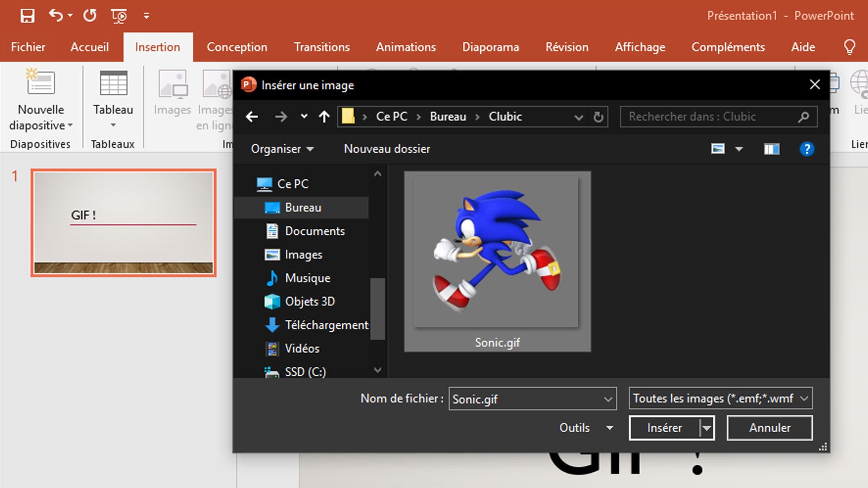
Task: Open Customize Quick Access Toolbar dropdown
Action: coord(146,16)
